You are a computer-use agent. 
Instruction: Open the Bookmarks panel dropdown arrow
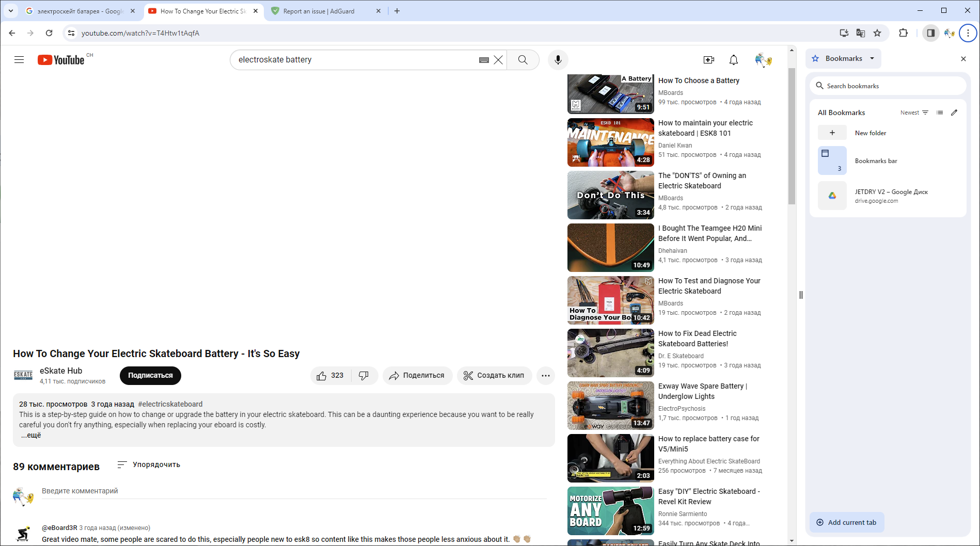click(871, 58)
